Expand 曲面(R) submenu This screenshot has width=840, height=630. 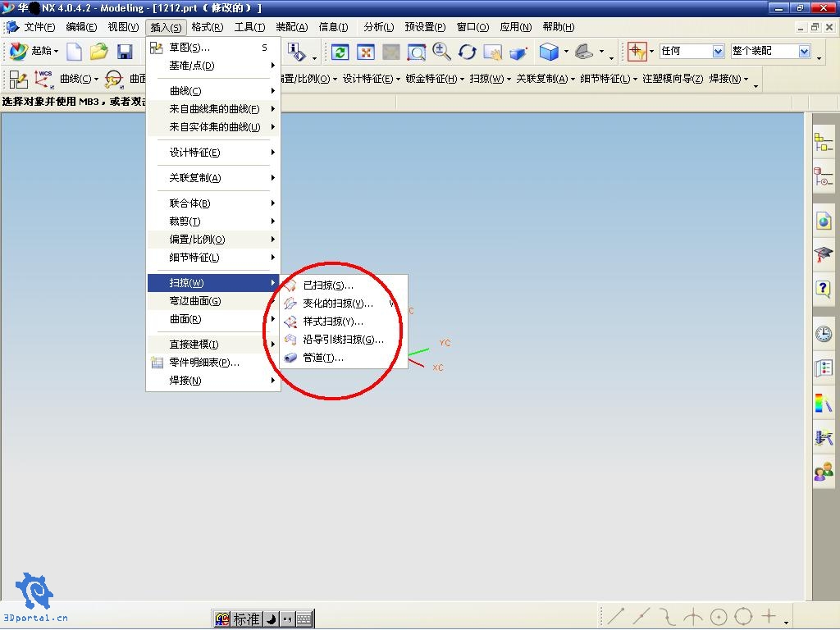pos(213,319)
